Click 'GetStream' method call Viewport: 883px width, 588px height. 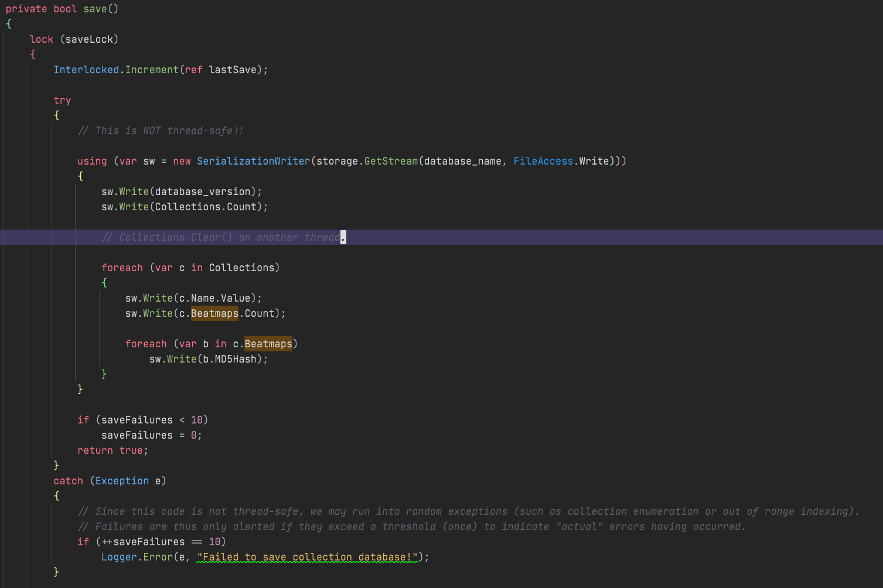coord(391,161)
